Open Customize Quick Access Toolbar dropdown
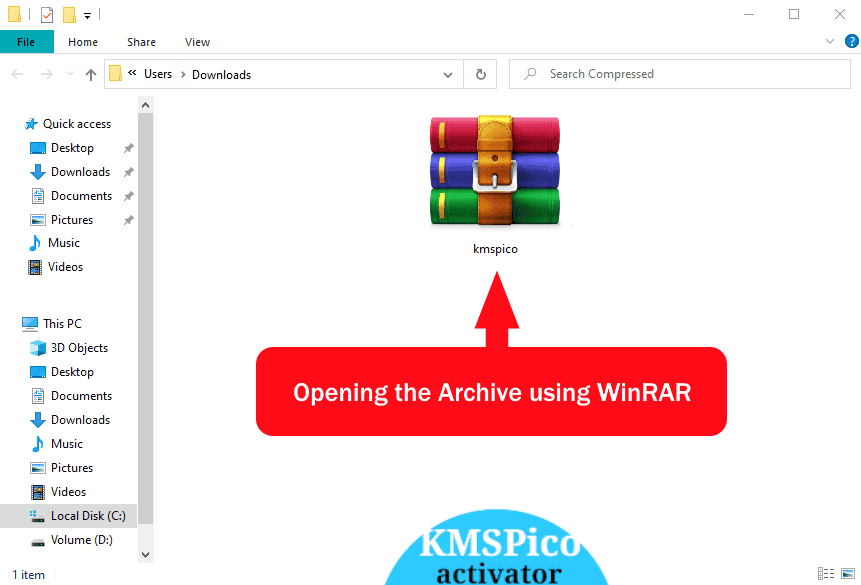861x585 pixels. [87, 16]
